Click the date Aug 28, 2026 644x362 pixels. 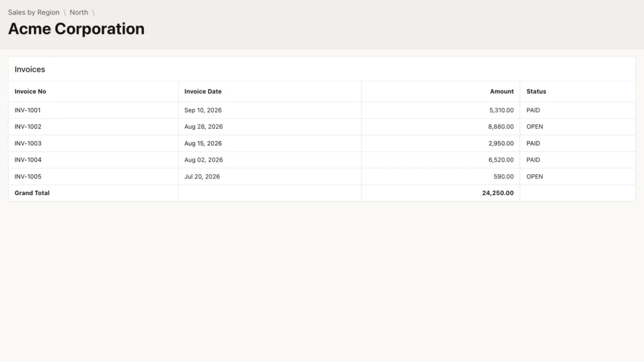204,127
